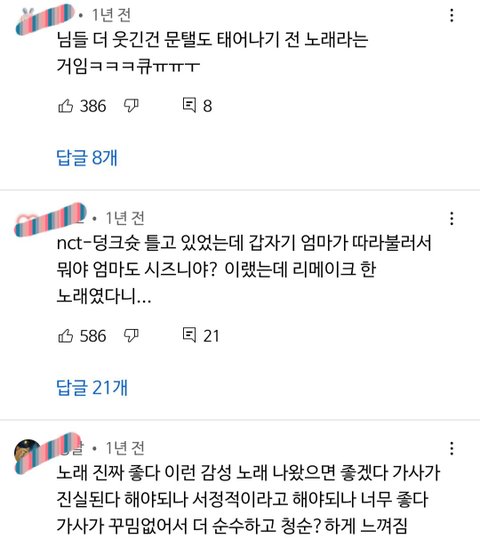Image resolution: width=480 pixels, height=539 pixels.
Task: Open more options for the first comment
Action: tap(451, 15)
